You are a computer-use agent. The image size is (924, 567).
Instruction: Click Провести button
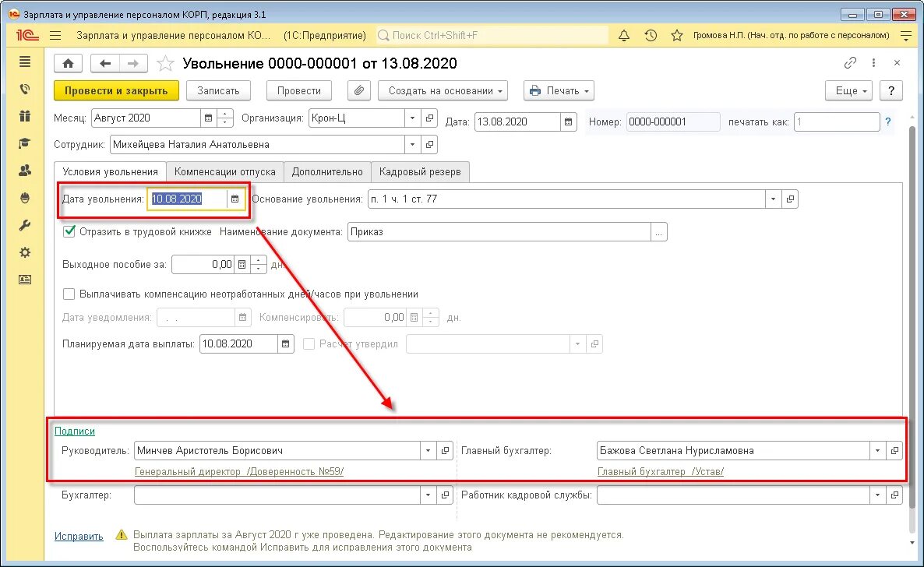coord(298,91)
